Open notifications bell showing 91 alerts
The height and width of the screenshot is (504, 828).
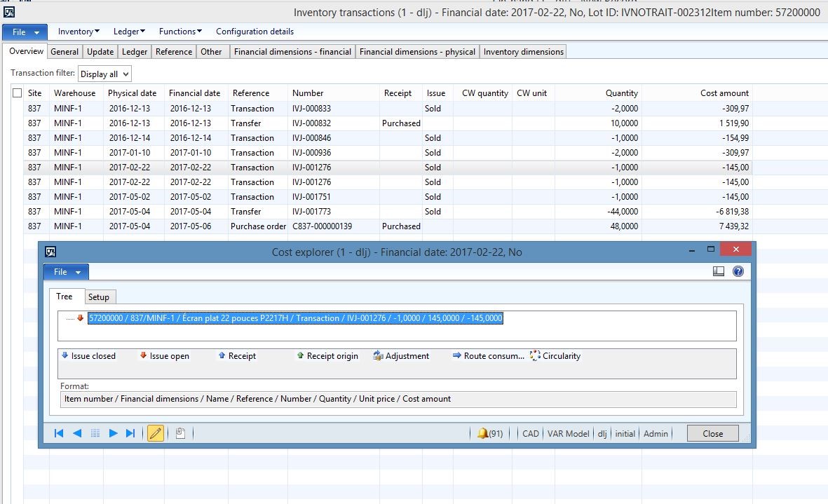pyautogui.click(x=489, y=434)
